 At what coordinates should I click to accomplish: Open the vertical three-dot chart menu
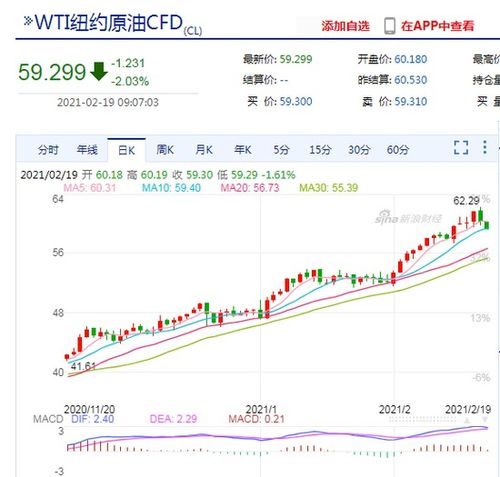[x=485, y=147]
